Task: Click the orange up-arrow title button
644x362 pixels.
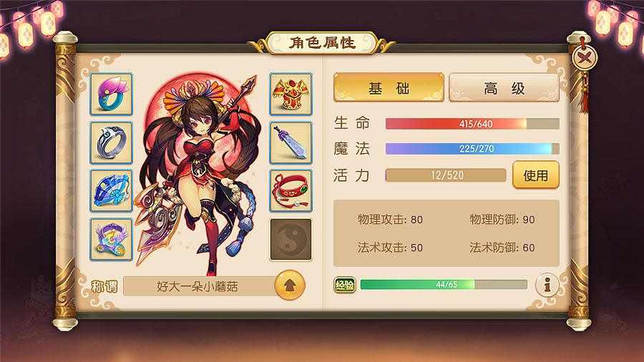Action: click(x=290, y=285)
